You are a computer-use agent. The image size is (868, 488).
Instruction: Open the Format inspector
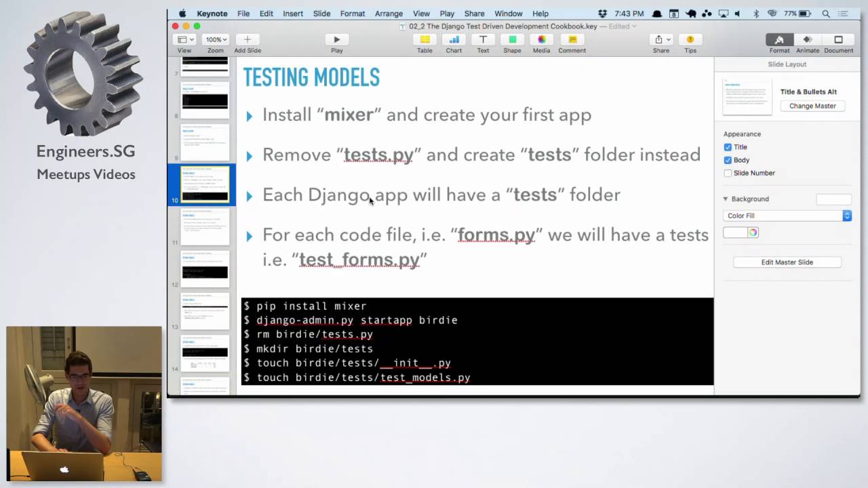tap(779, 40)
